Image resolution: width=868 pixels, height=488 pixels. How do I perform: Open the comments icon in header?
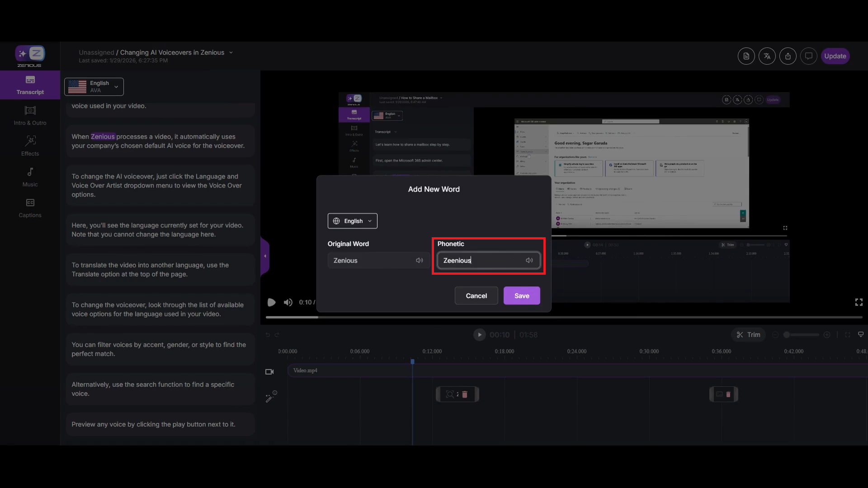coord(808,56)
